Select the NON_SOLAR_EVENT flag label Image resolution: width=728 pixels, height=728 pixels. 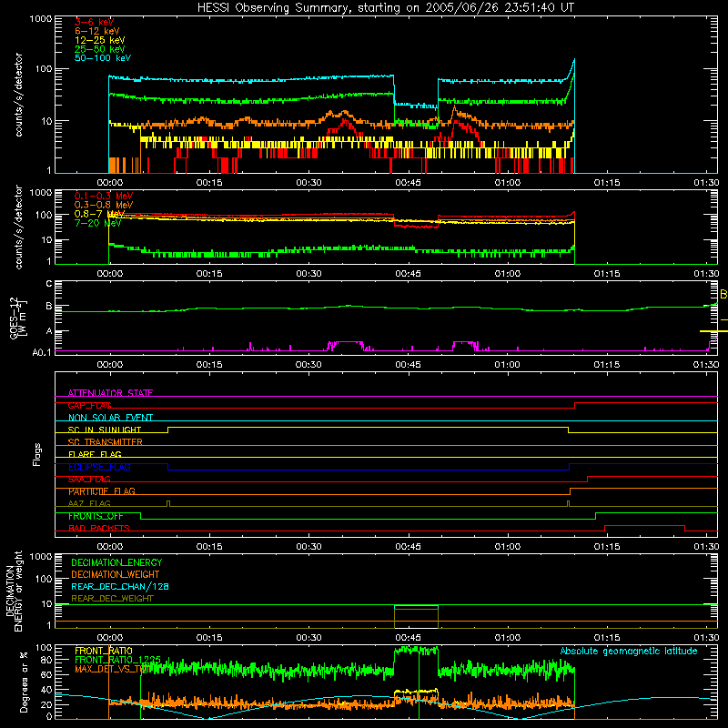click(x=110, y=418)
